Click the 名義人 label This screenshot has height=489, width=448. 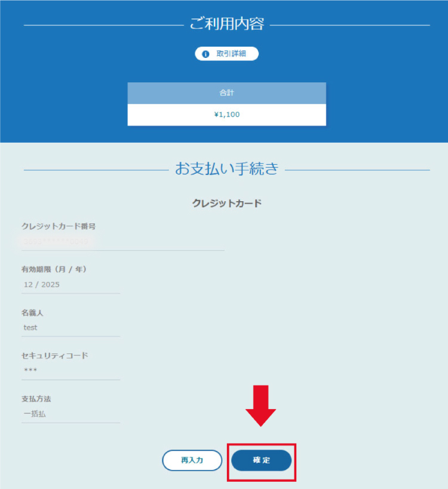click(x=32, y=313)
